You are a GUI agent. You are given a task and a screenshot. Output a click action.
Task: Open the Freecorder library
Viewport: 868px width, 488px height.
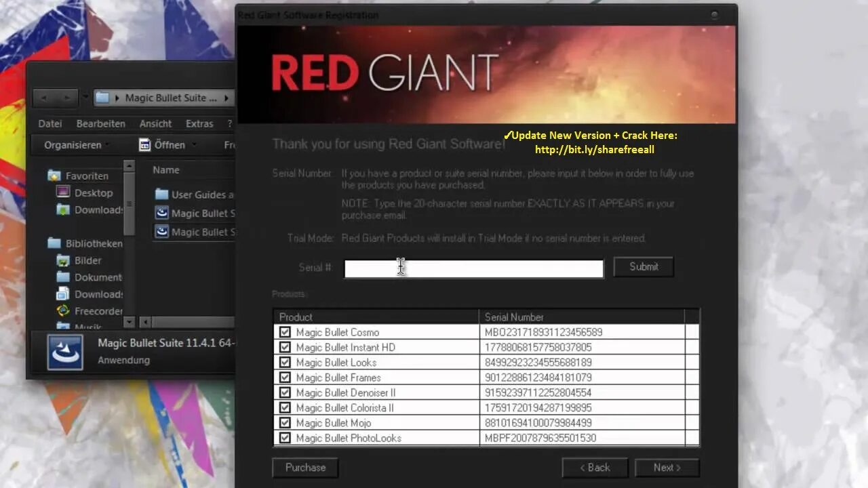tap(98, 311)
